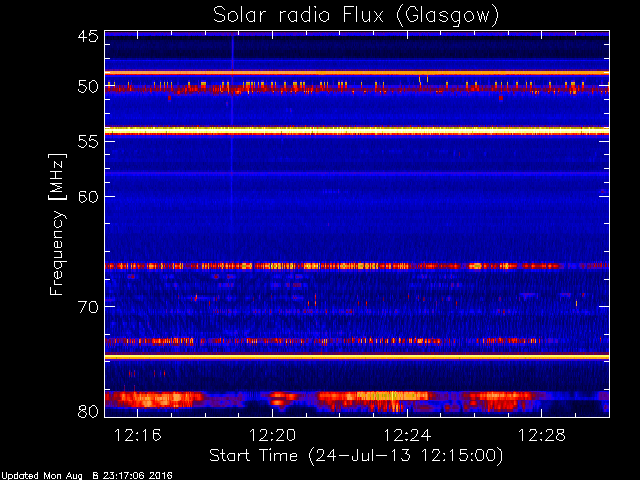Click the 55 frequency tick label
Viewport: 640px width, 480px height.
point(88,141)
